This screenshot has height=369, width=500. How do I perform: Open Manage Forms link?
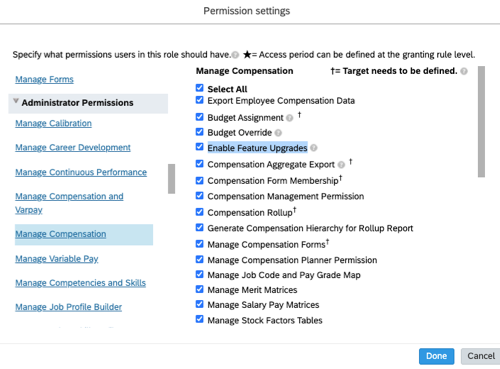pos(44,79)
